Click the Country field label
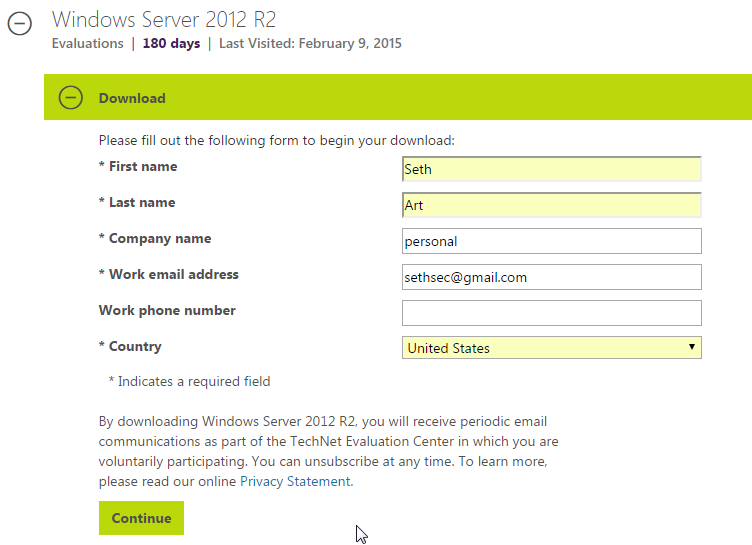Image resolution: width=752 pixels, height=545 pixels. 134,347
